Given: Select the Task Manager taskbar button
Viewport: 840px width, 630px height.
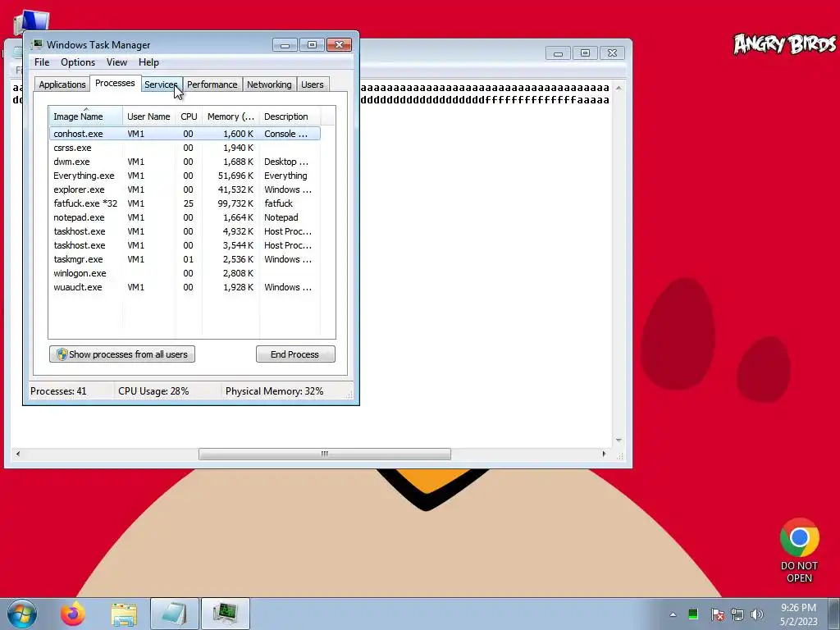Looking at the screenshot, I should (x=225, y=614).
